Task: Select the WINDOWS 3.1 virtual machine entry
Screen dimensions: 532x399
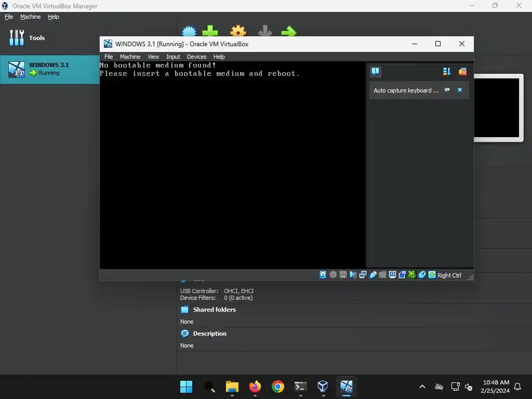Action: pyautogui.click(x=49, y=69)
